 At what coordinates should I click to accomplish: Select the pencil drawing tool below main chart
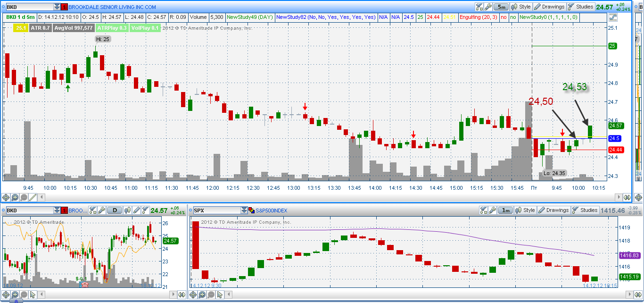pos(33,197)
